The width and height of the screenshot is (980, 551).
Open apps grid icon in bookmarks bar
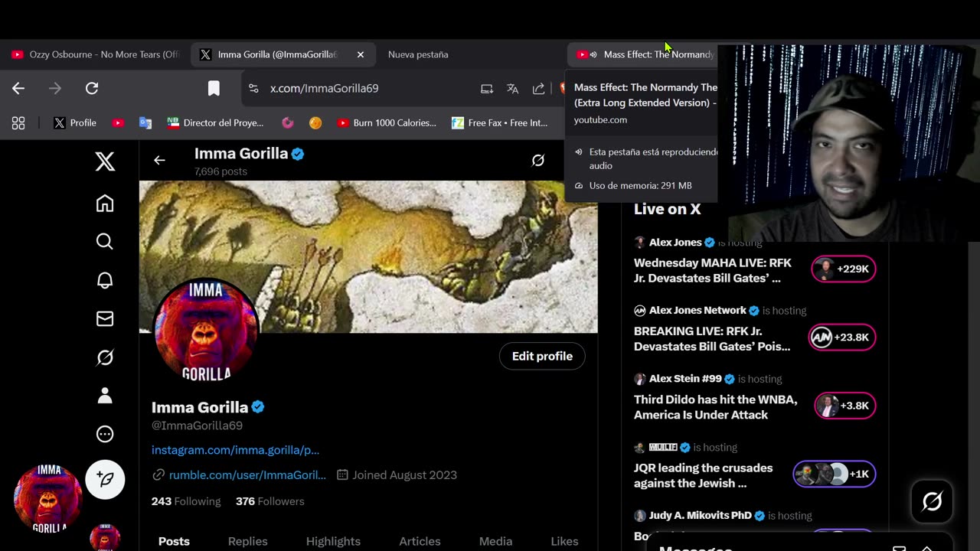click(x=18, y=122)
